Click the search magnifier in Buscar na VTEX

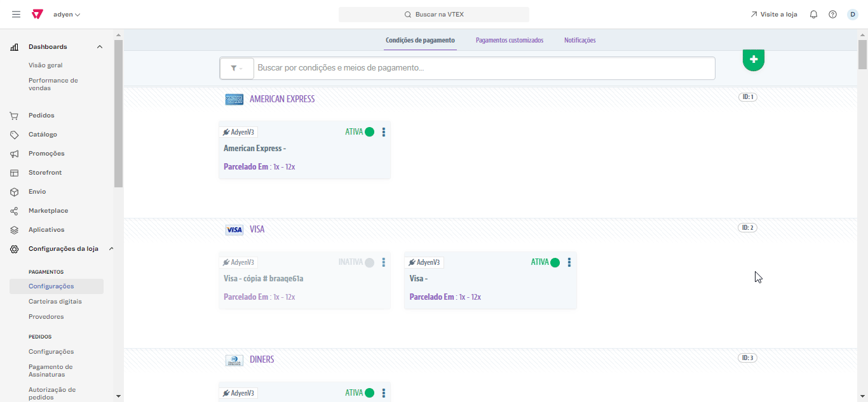[408, 15]
